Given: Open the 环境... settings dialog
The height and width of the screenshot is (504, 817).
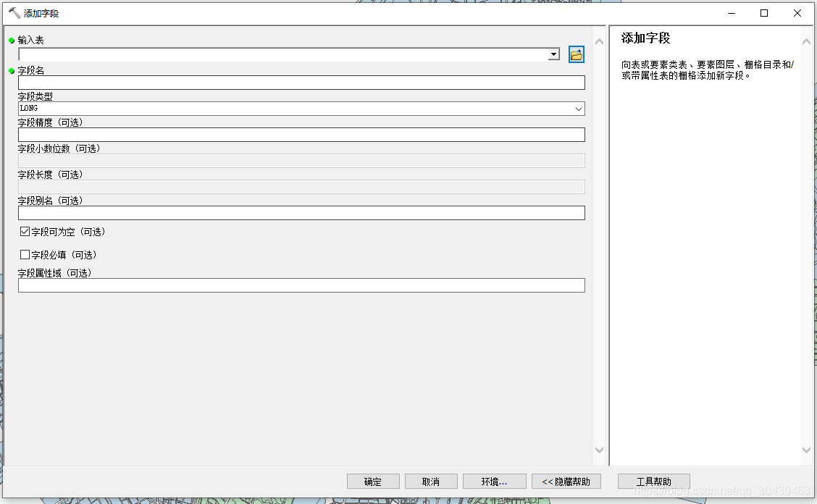Looking at the screenshot, I should tap(495, 481).
